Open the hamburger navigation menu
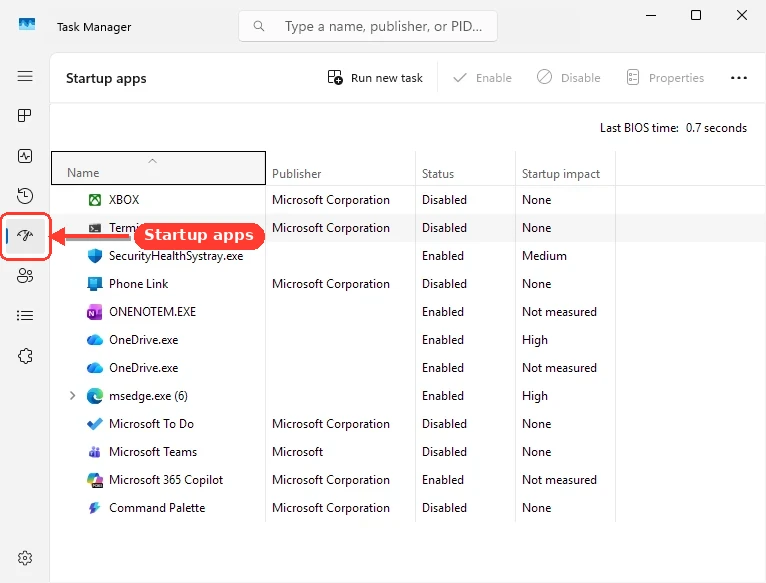 [x=25, y=76]
